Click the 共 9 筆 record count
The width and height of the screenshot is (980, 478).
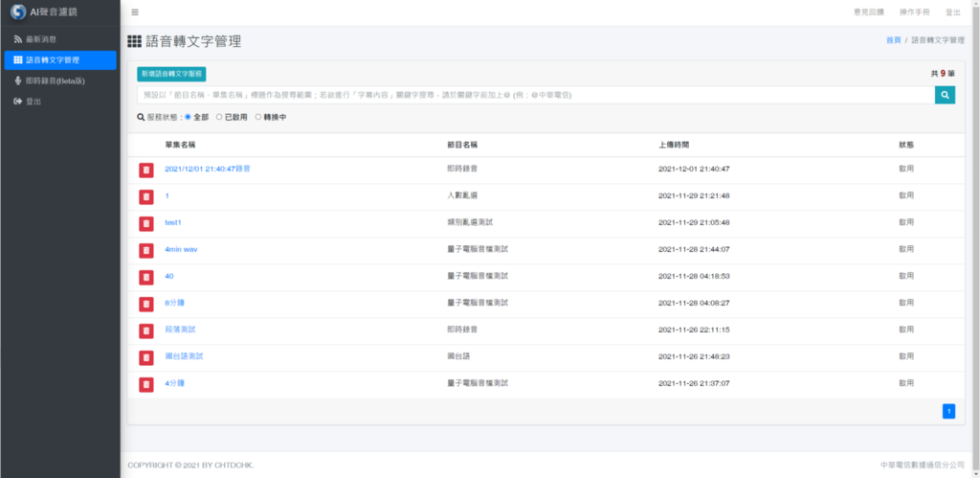click(x=943, y=73)
